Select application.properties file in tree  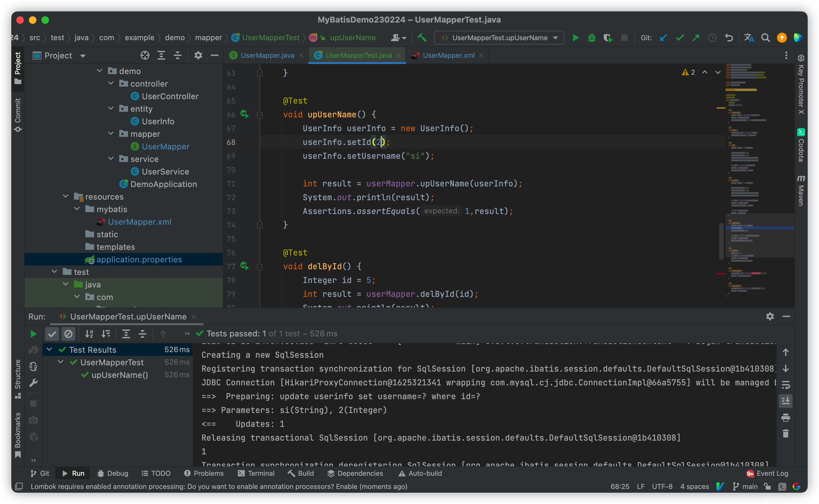point(123,259)
